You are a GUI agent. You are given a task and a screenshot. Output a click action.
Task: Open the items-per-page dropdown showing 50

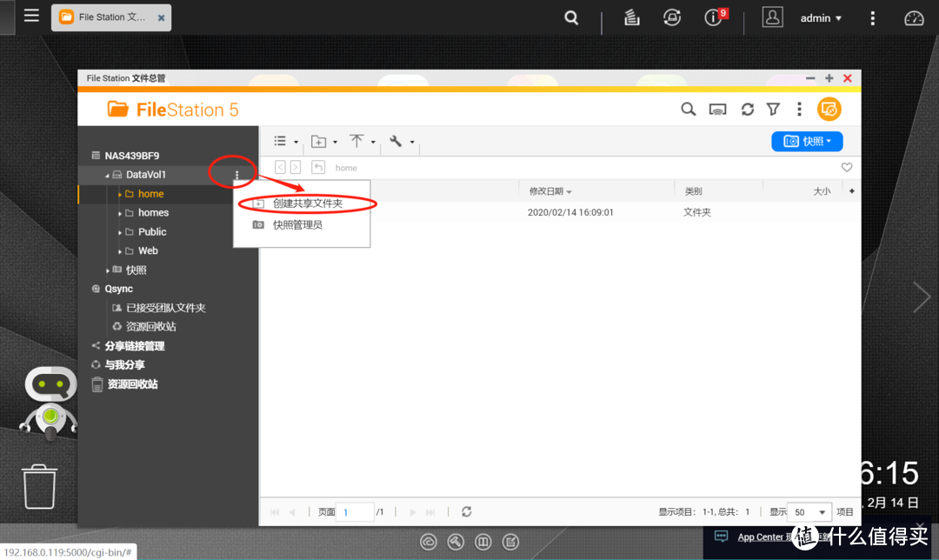(x=809, y=512)
